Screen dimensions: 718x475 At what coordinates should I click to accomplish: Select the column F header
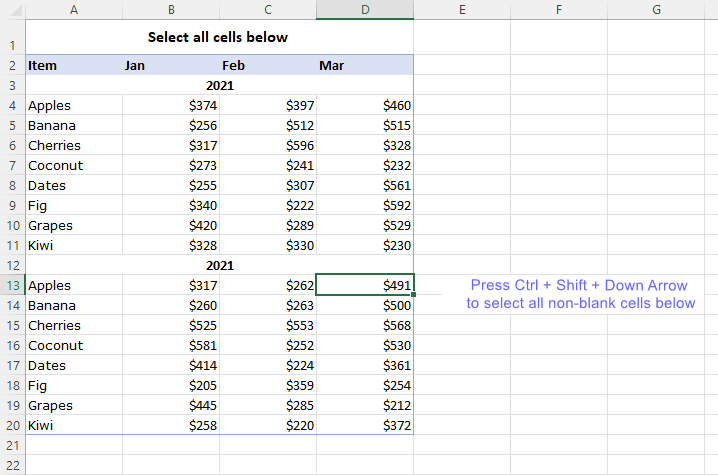[x=558, y=10]
